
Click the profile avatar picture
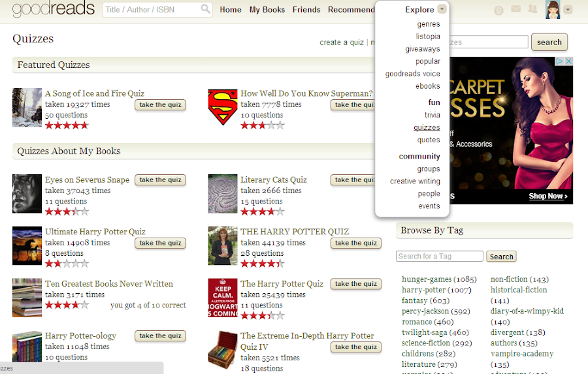(x=553, y=9)
